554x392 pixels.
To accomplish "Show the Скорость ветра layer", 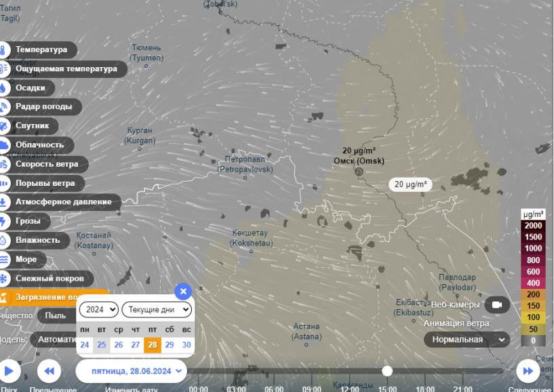I will tap(47, 164).
